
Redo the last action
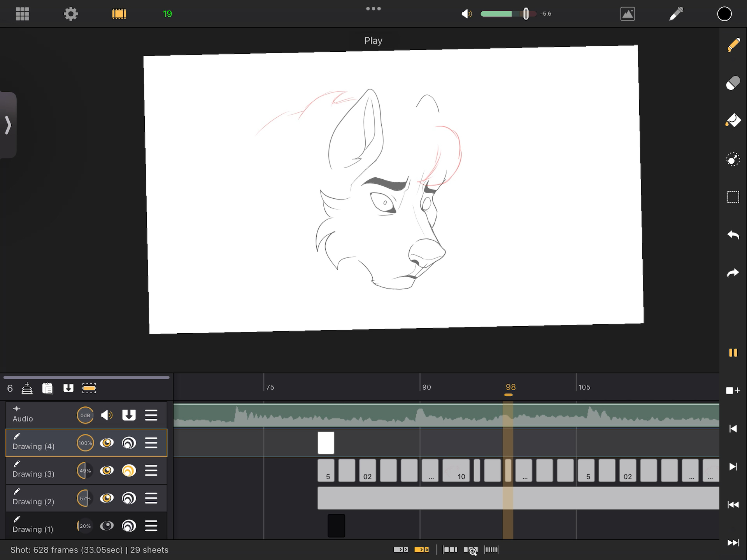(733, 273)
